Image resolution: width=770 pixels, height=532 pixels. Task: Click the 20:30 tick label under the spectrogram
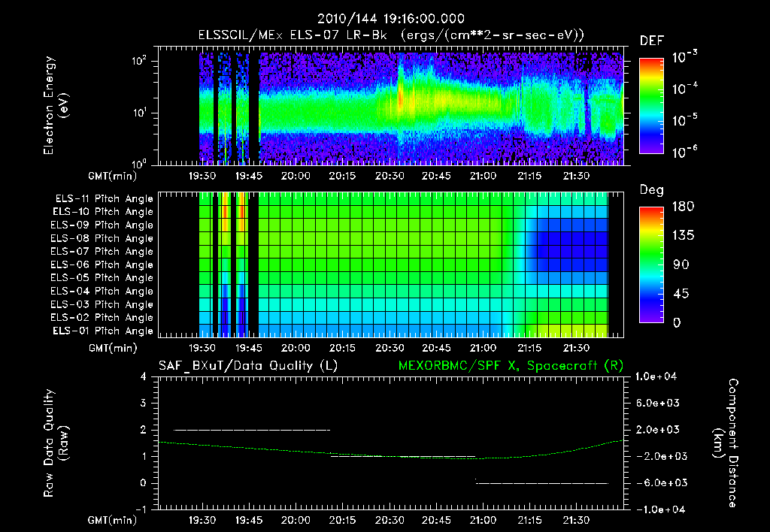(390, 176)
